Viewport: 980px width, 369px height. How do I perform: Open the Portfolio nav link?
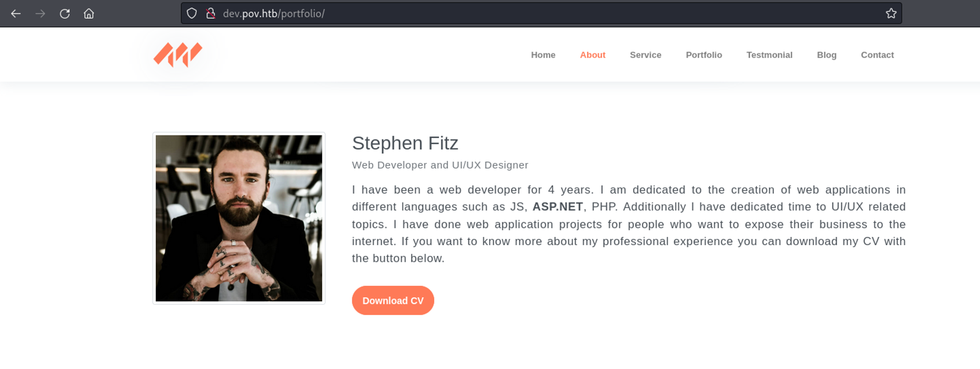(704, 55)
